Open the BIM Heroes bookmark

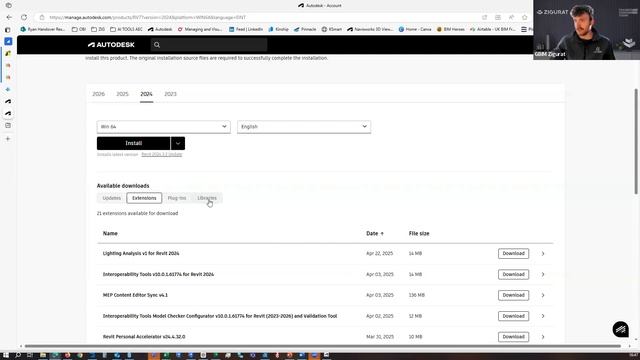tap(451, 29)
